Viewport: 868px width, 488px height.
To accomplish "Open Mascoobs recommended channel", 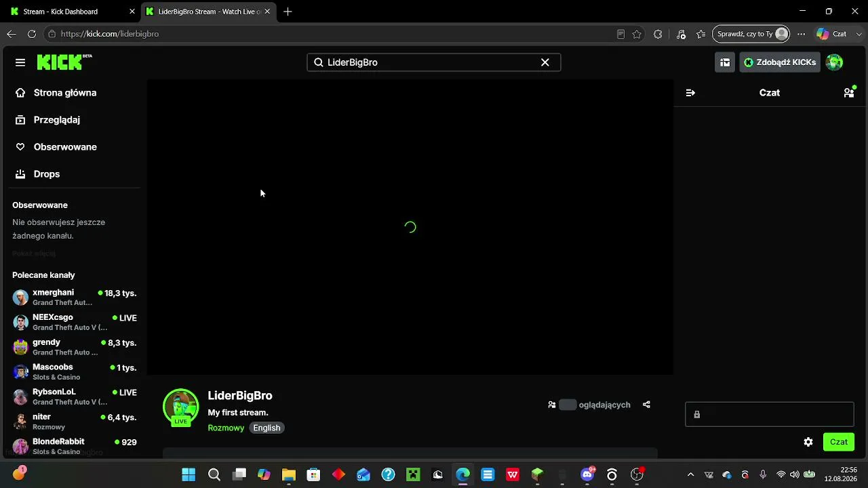I will click(75, 372).
